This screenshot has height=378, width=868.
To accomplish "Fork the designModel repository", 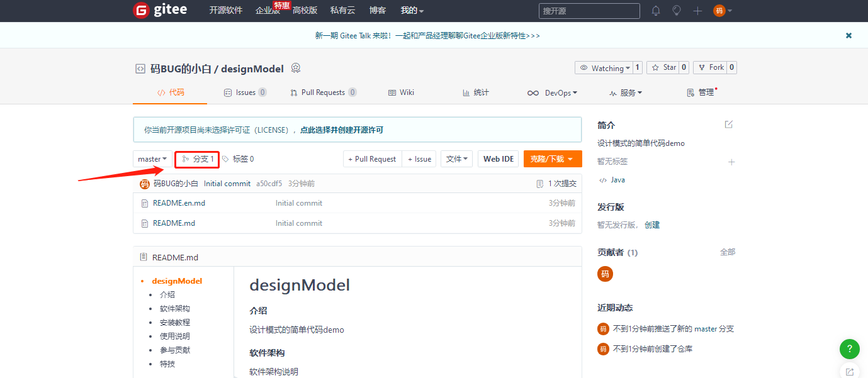I will [710, 67].
